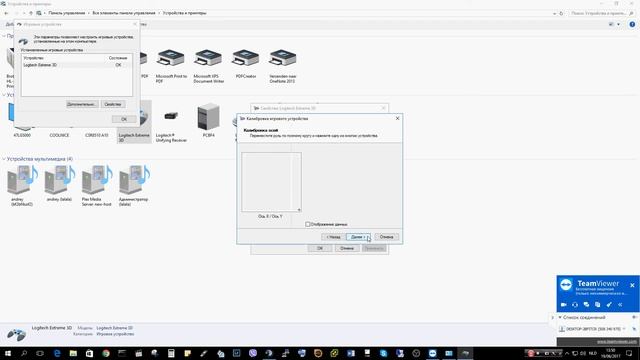The height and width of the screenshot is (360, 640).
Task: Open Skype from the taskbar
Action: [383, 353]
